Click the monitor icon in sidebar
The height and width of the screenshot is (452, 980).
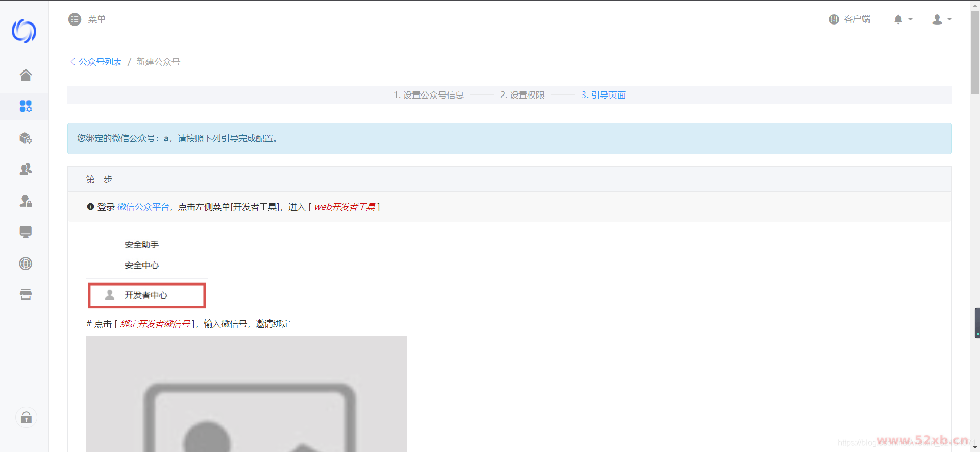point(26,232)
